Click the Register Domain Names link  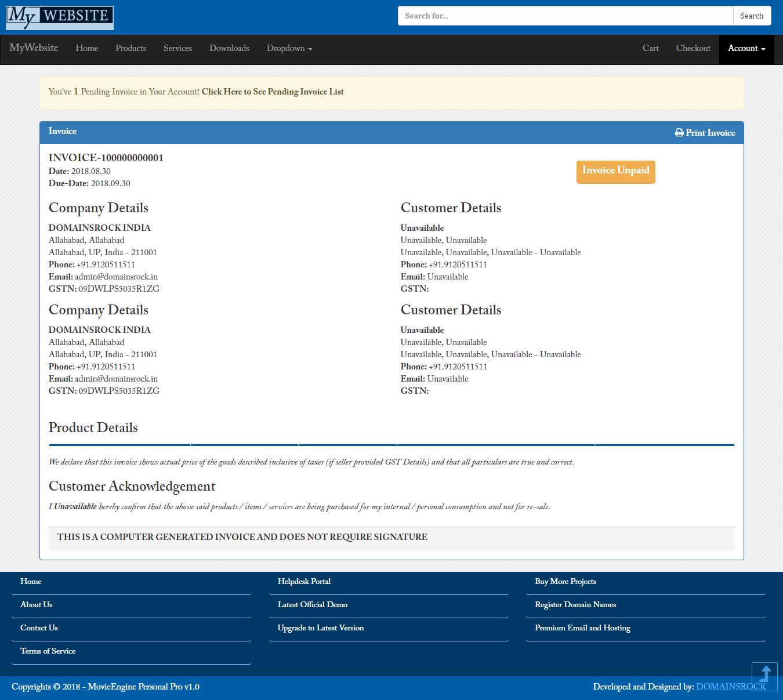pyautogui.click(x=575, y=604)
